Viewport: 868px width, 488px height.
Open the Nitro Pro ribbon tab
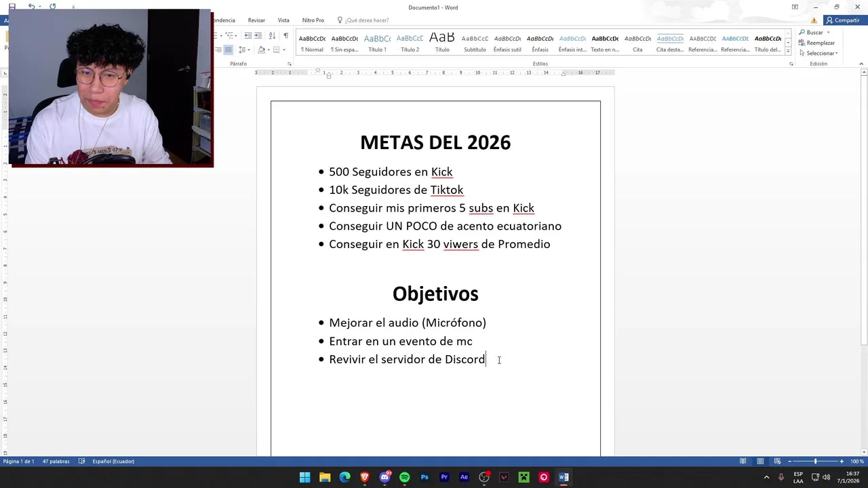click(x=313, y=20)
